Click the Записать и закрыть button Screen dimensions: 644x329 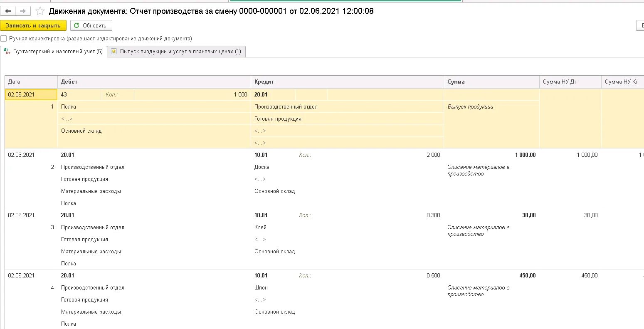pos(33,26)
